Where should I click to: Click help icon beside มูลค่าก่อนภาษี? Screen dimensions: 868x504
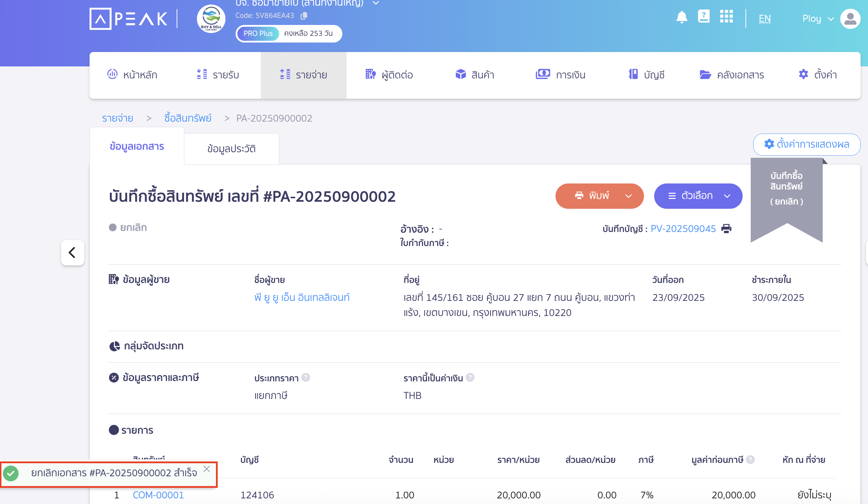(750, 459)
